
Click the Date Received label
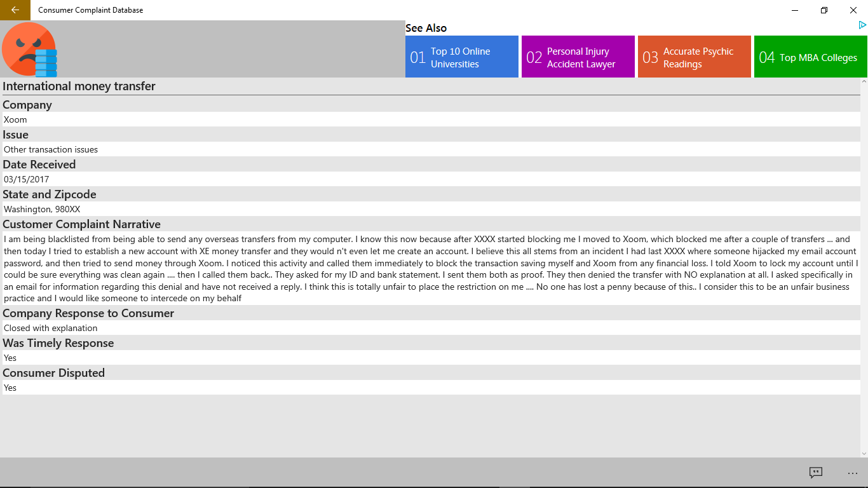click(39, 165)
